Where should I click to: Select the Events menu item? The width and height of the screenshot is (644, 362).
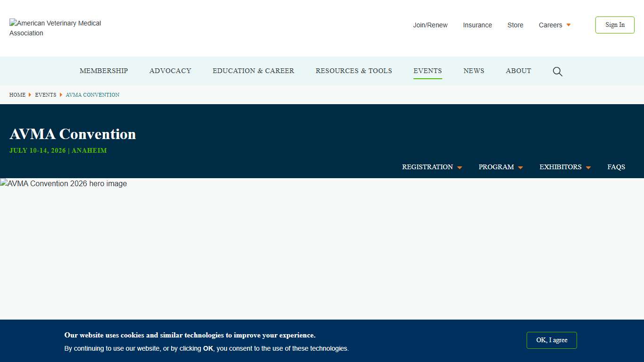428,71
